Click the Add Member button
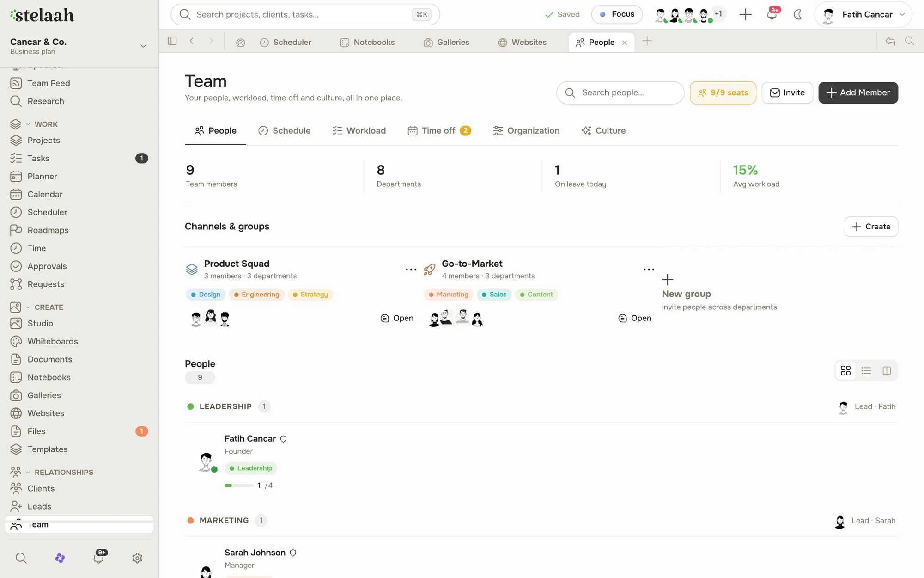This screenshot has width=924, height=578. pos(858,93)
